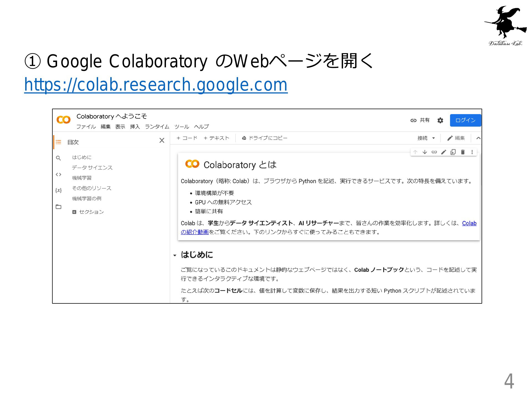Click Google Drive icon in ドライブにコピー
Screen dimensions: 532x399
click(244, 138)
